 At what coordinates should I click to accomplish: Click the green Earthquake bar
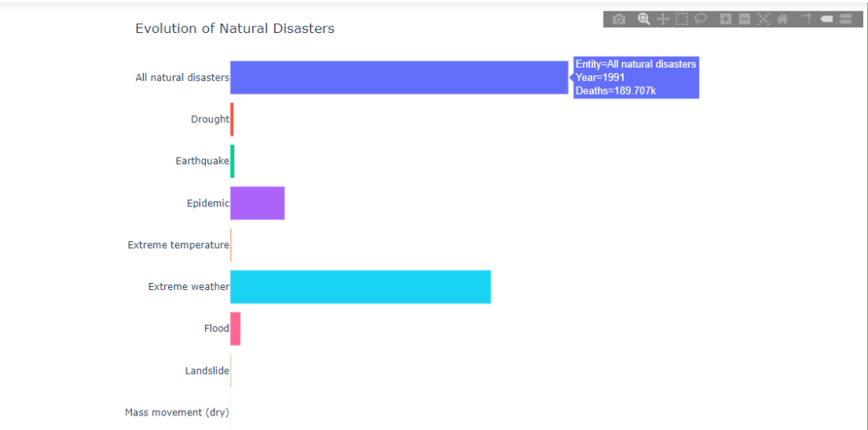pyautogui.click(x=232, y=162)
